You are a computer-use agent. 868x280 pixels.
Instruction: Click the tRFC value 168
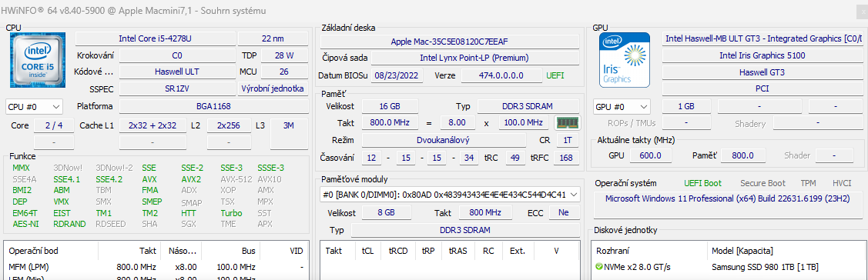point(566,158)
